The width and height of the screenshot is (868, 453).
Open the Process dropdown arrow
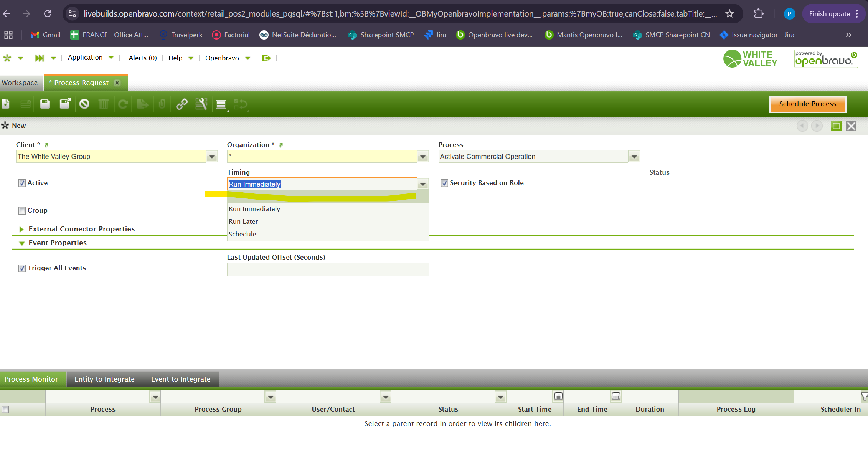point(634,157)
